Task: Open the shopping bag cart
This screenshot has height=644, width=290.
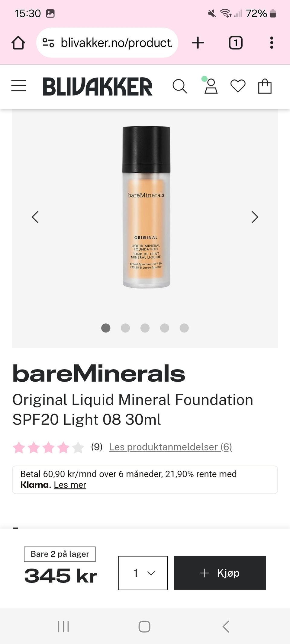Action: 265,86
